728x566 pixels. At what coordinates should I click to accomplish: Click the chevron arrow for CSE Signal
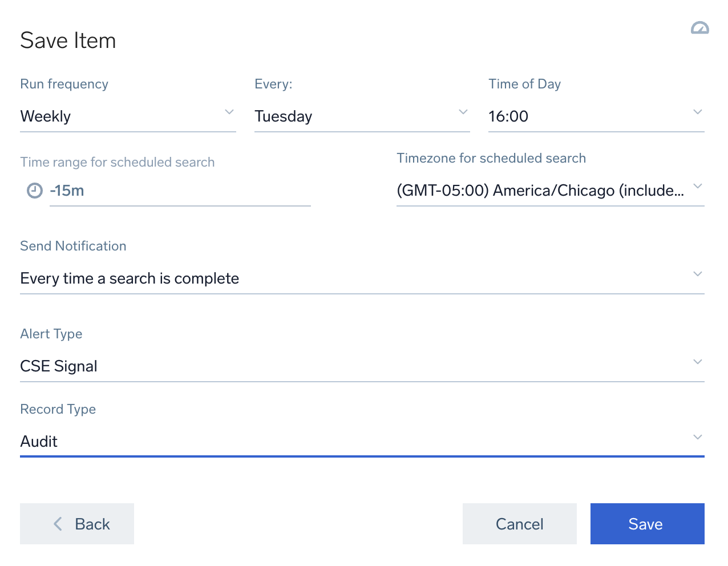(x=697, y=362)
